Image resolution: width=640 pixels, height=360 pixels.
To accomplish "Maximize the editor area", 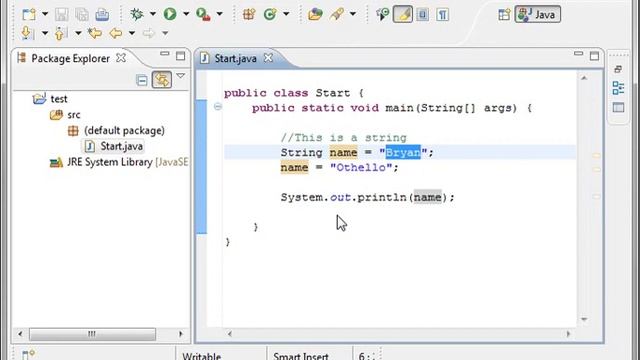I will [x=594, y=56].
